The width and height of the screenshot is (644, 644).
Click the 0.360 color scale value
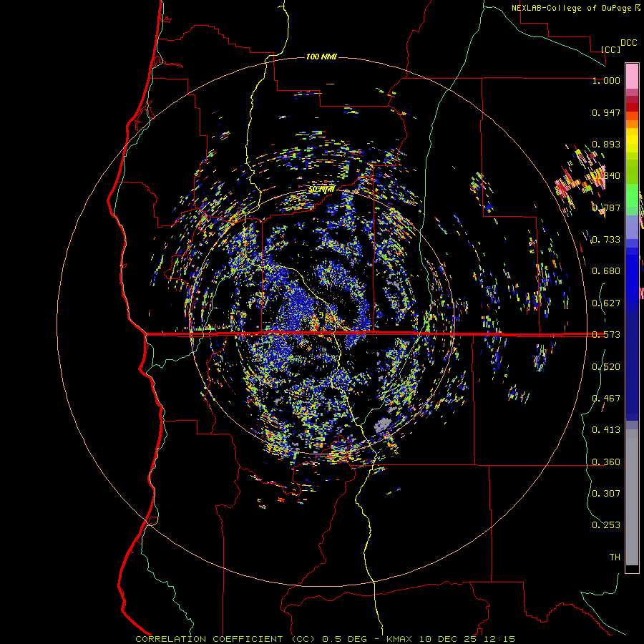pos(606,462)
